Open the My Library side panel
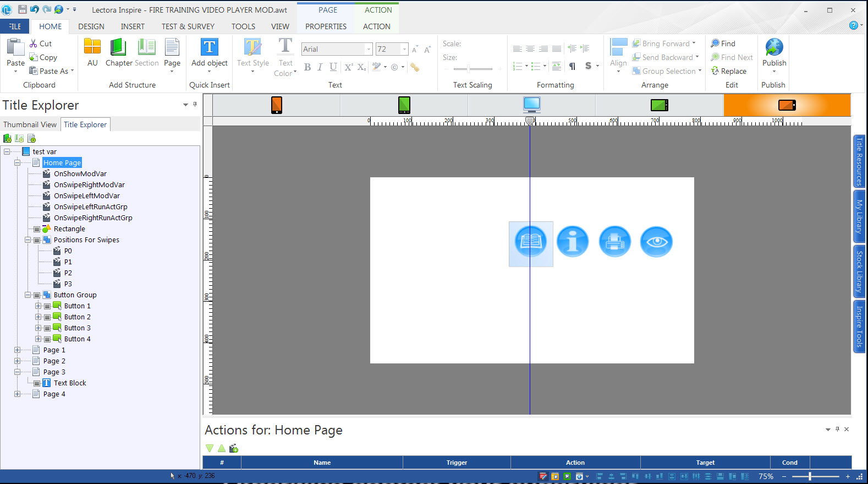This screenshot has height=484, width=868. 859,216
